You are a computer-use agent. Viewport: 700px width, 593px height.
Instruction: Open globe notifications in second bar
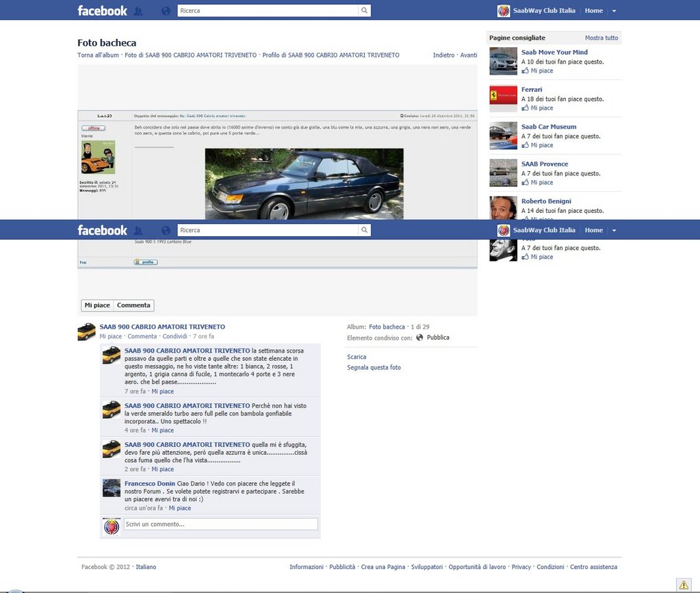[166, 231]
